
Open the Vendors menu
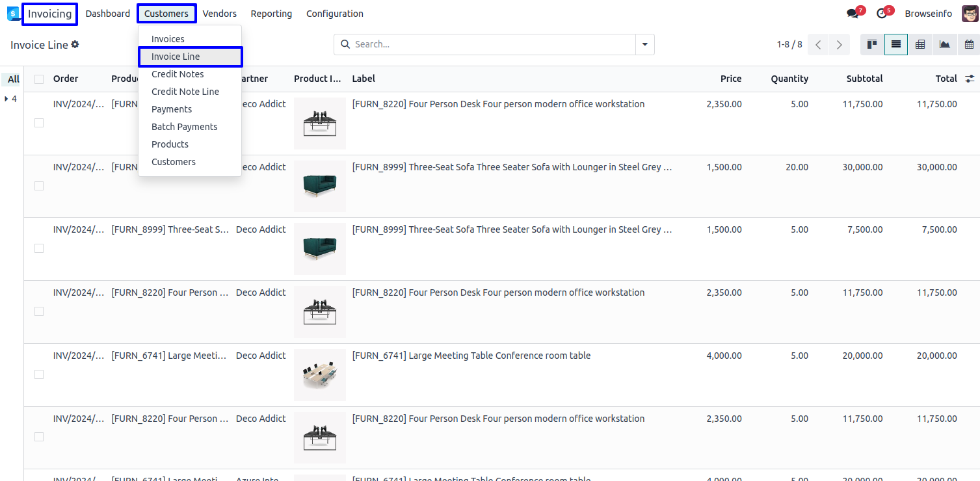(x=219, y=14)
